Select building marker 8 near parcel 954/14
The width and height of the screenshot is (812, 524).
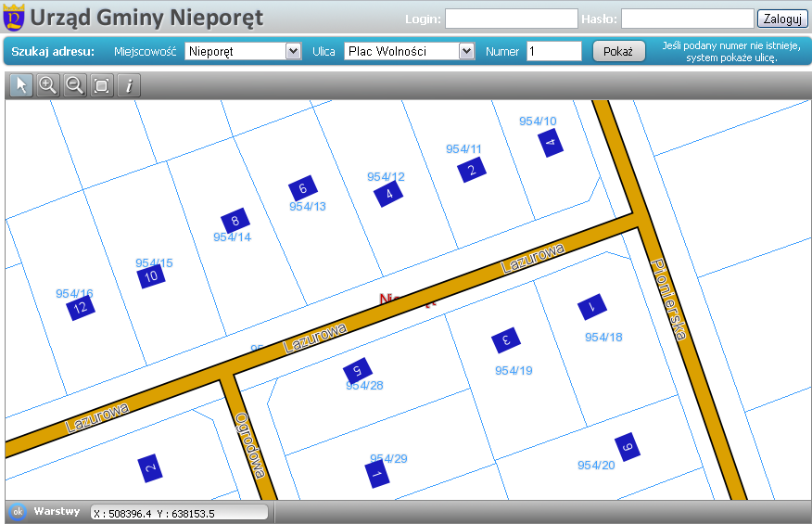[x=235, y=221]
